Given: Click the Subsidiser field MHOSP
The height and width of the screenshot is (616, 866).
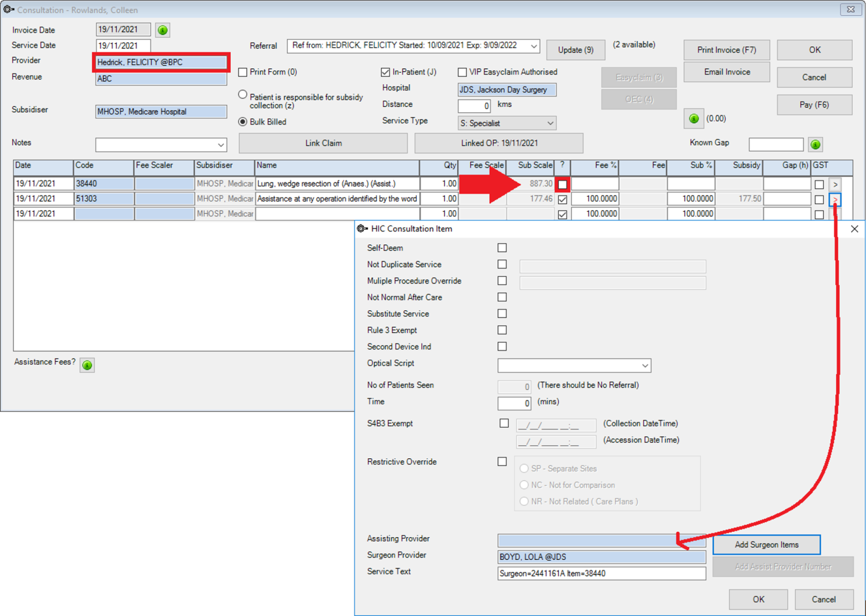Looking at the screenshot, I should coord(161,111).
